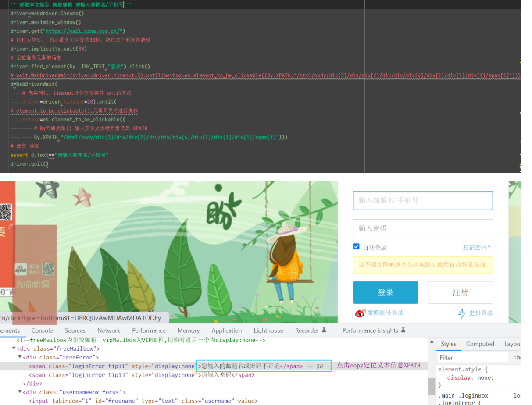This screenshot has height=405, width=532.
Task: Switch to the Sources tab in DevTools
Action: tap(75, 330)
